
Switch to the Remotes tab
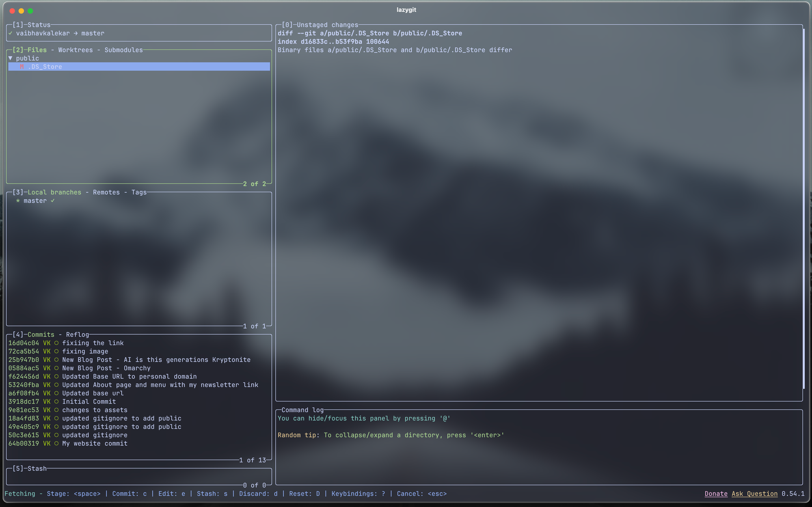(x=106, y=192)
